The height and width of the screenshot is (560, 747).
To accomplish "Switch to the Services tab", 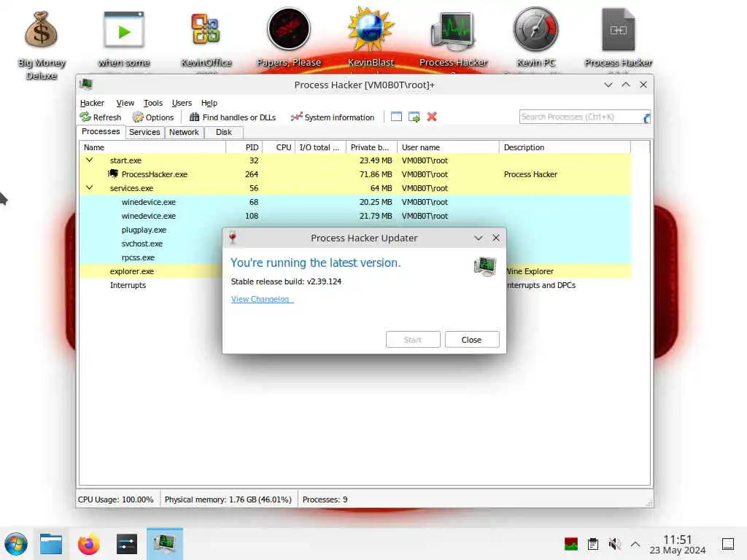I will point(144,132).
